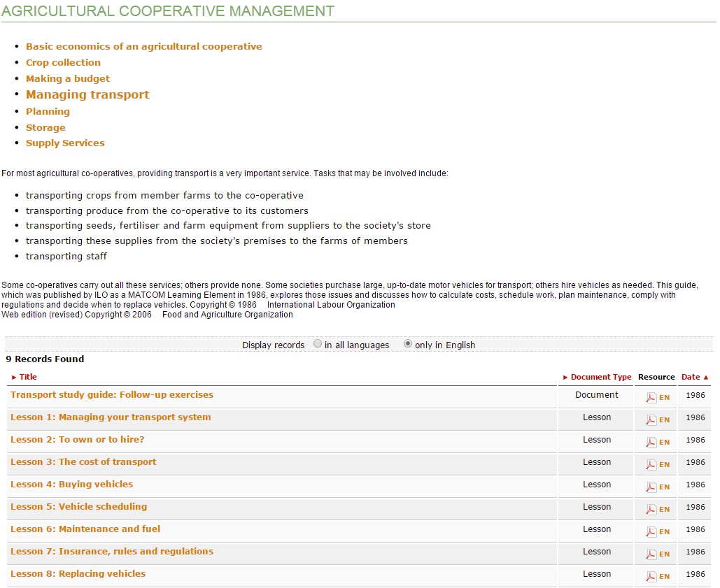Open PDF icon for Lesson 6 Maintenance
The width and height of the screenshot is (720, 588).
pyautogui.click(x=651, y=531)
